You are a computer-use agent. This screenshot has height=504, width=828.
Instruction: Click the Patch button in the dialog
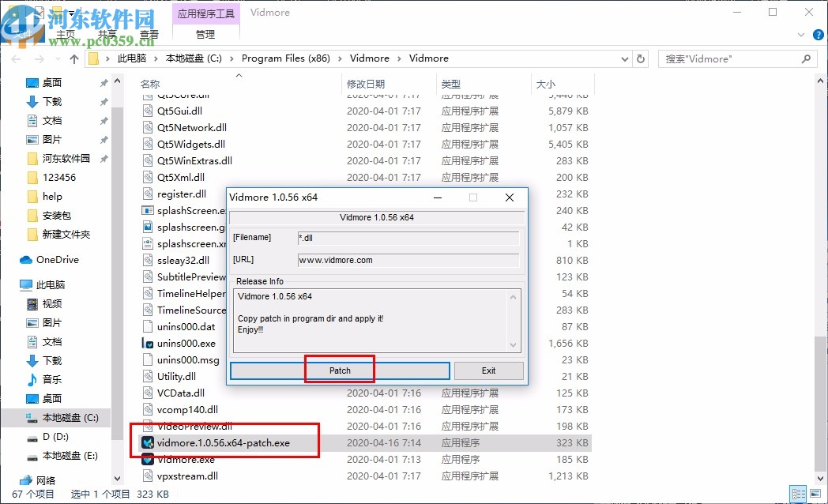point(340,370)
